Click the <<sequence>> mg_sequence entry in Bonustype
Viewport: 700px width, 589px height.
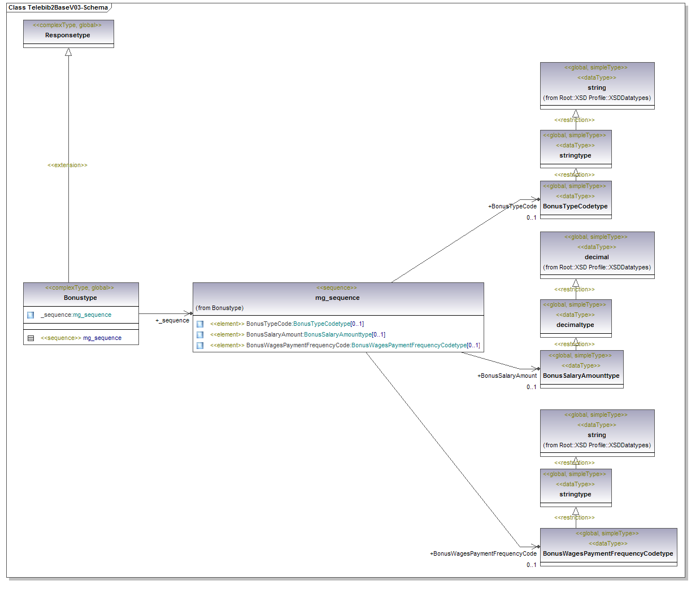[81, 338]
